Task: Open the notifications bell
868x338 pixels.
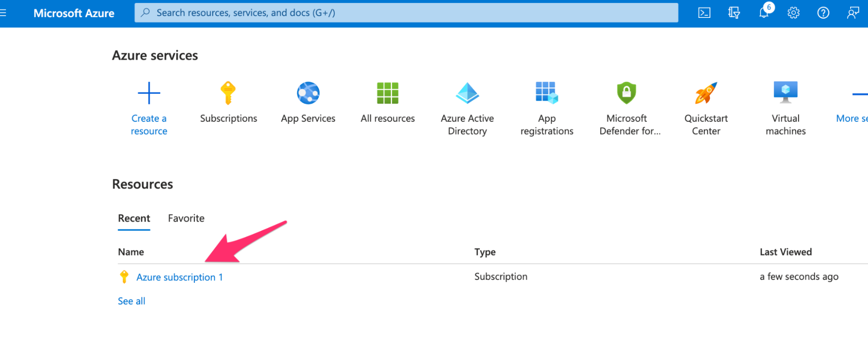Action: coord(764,13)
